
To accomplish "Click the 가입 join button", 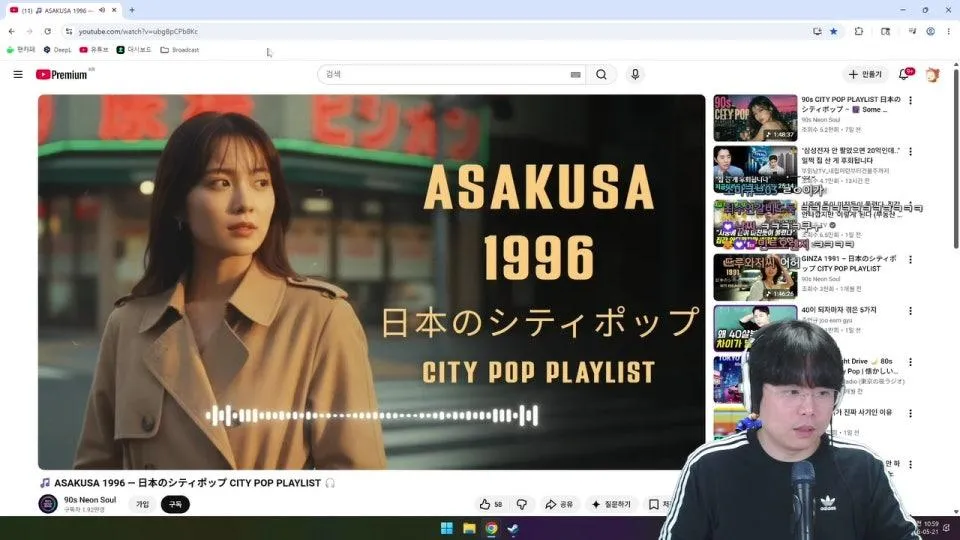I will [143, 504].
